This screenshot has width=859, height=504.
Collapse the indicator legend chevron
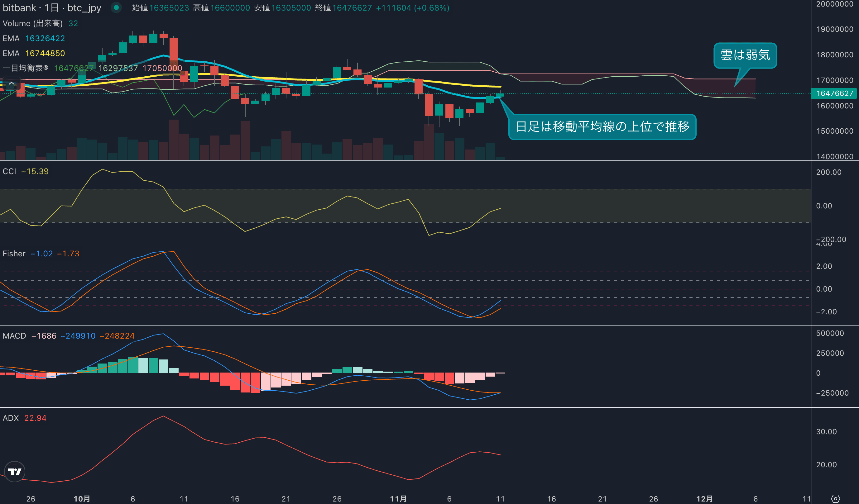point(11,83)
